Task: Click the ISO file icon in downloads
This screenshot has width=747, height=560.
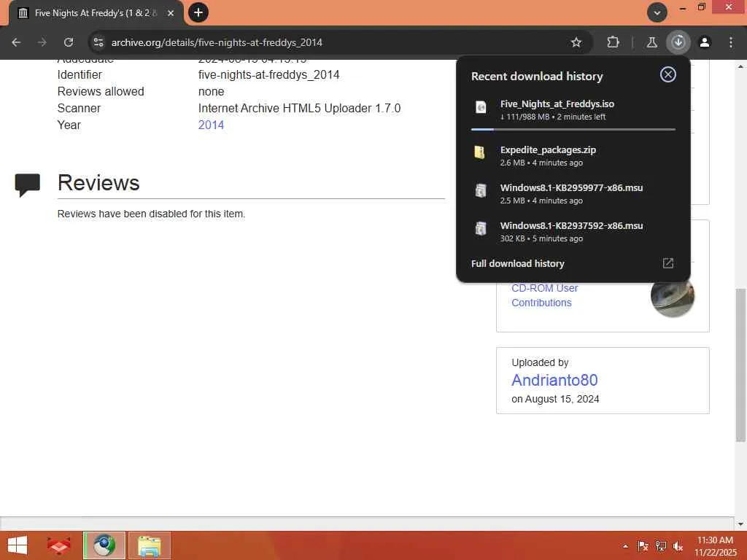Action: [x=481, y=107]
